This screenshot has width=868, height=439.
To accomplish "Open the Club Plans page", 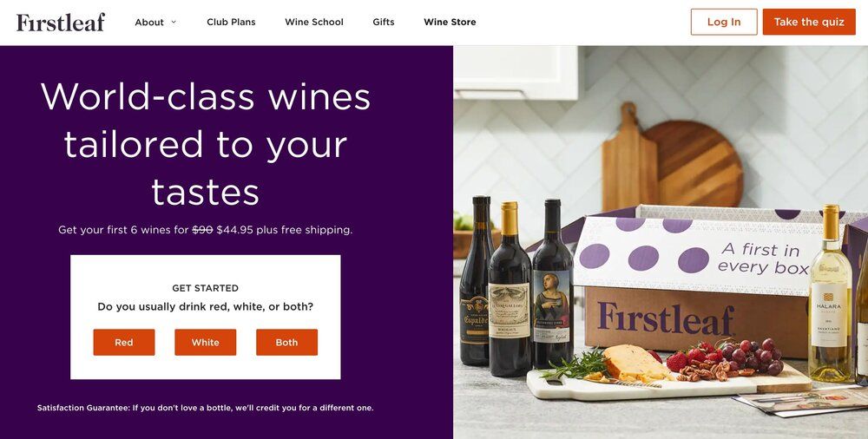I will 231,23.
